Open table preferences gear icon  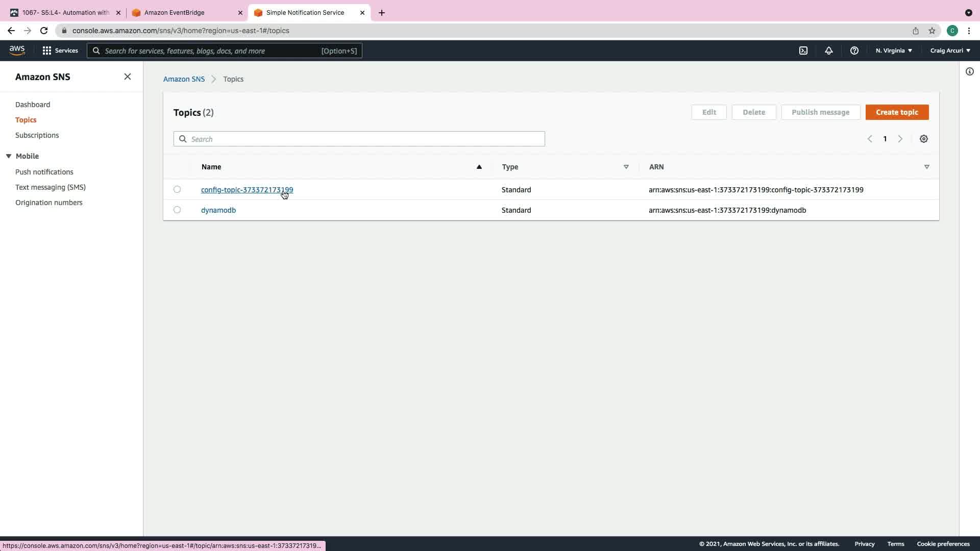[923, 139]
